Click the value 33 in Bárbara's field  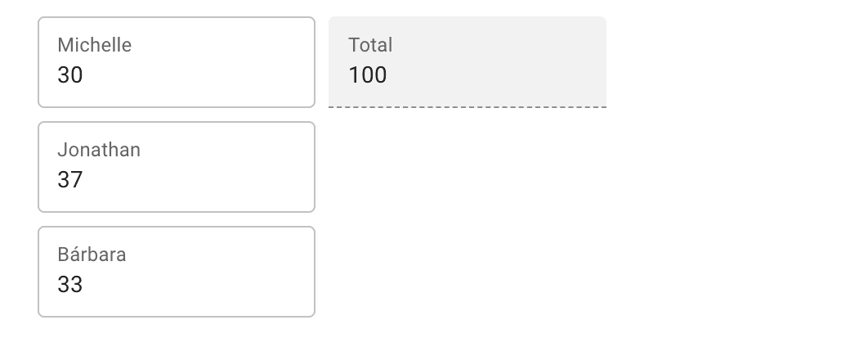(70, 285)
